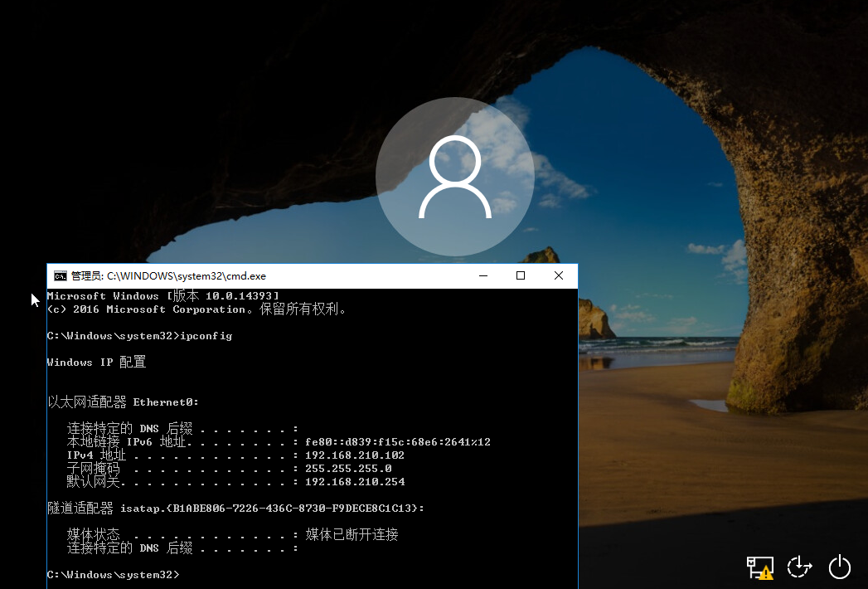This screenshot has height=589, width=868.
Task: Open the power options icon
Action: [x=840, y=567]
